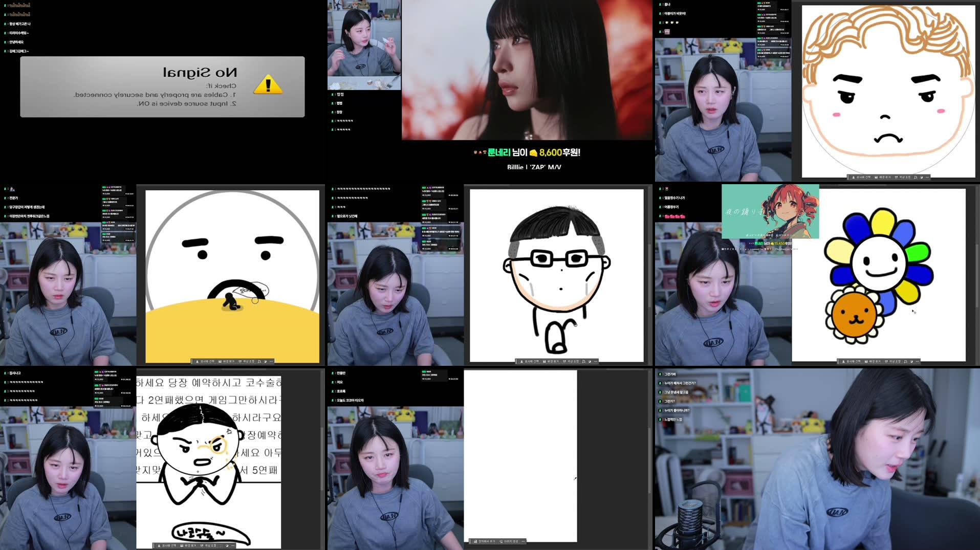980x550 pixels.
Task: Click the chat message '호로록'
Action: [x=341, y=391]
